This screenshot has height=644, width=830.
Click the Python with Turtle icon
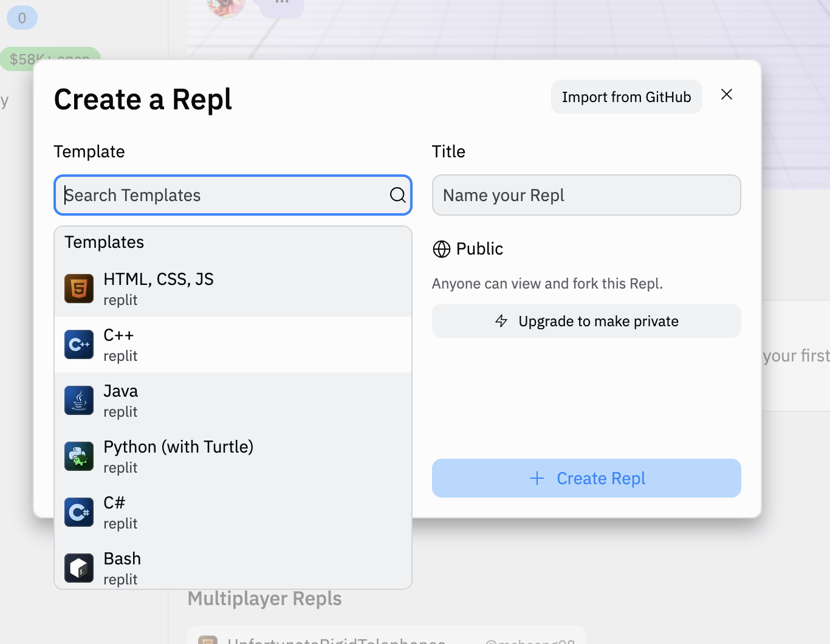(x=79, y=456)
